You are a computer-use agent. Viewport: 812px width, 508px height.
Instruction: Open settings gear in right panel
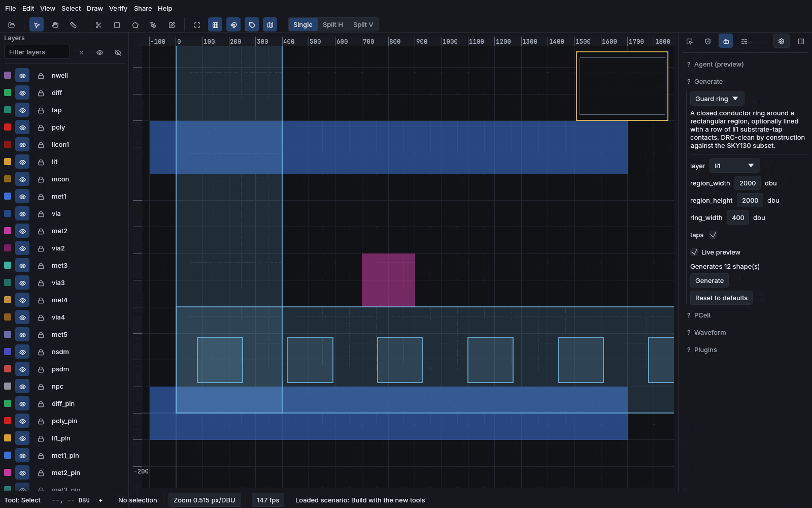pos(781,42)
